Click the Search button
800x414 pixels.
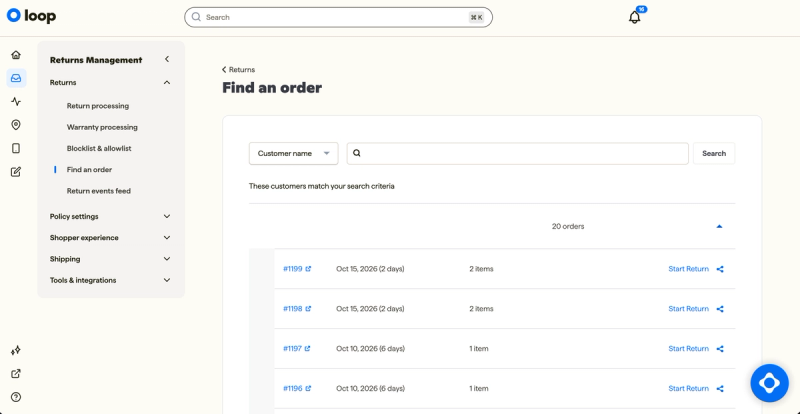point(714,153)
